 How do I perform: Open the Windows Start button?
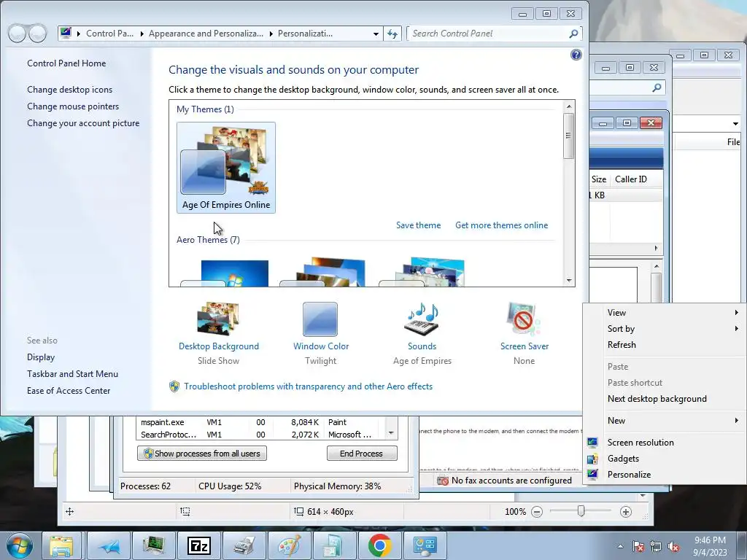tap(20, 545)
